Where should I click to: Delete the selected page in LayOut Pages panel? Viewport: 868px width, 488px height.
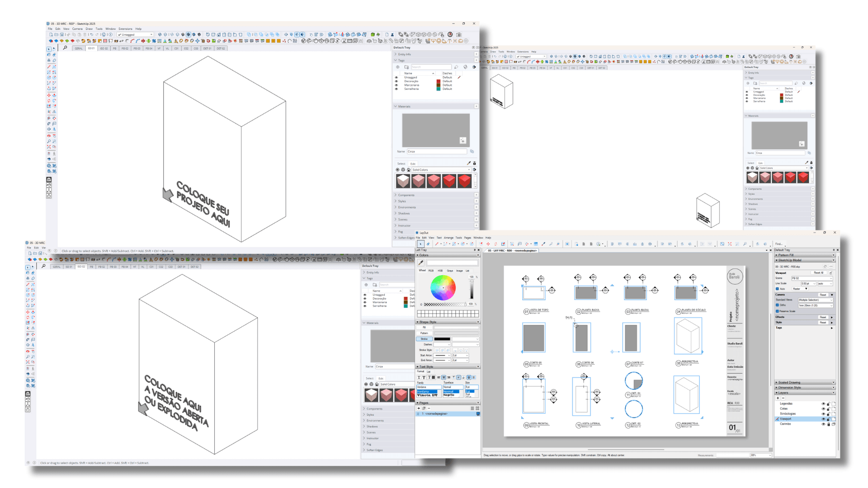click(x=429, y=408)
